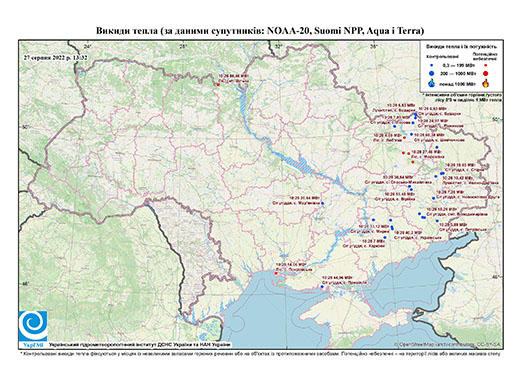The width and height of the screenshot is (520, 368).
Task: Click the 27 серпня 2022 timestamp label
Action: point(55,57)
